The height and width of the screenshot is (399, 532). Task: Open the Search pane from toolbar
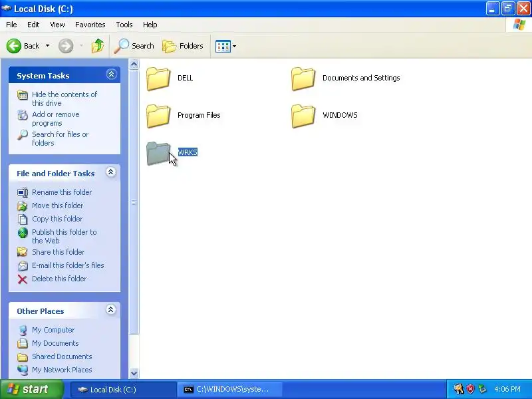click(x=134, y=46)
